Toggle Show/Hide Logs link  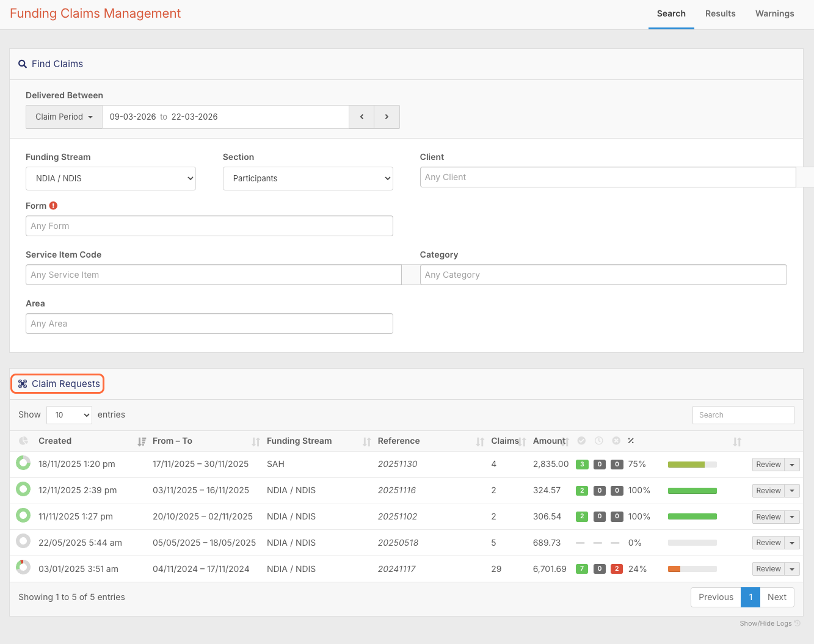pos(769,623)
